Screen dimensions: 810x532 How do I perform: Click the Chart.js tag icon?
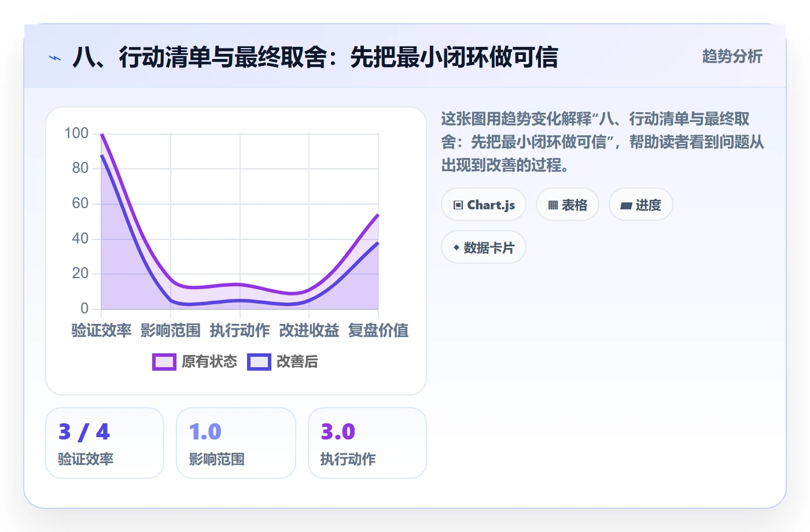coord(458,205)
